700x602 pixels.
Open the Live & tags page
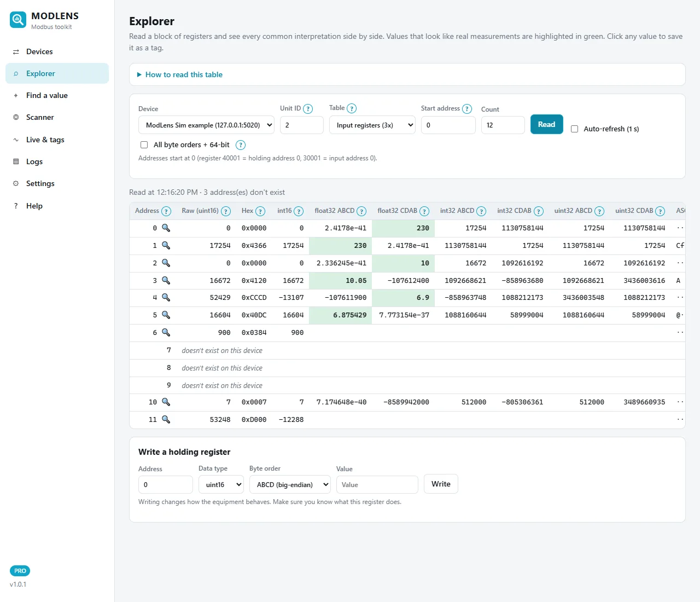57,140
